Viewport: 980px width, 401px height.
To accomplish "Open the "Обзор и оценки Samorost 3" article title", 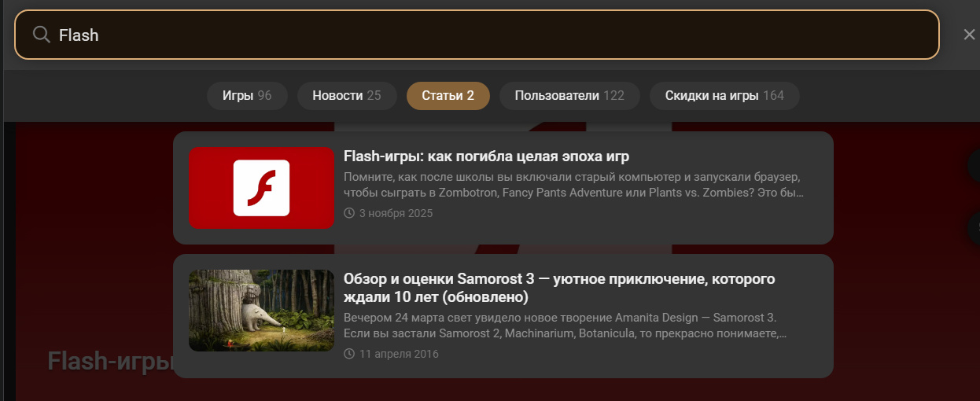I will click(558, 288).
